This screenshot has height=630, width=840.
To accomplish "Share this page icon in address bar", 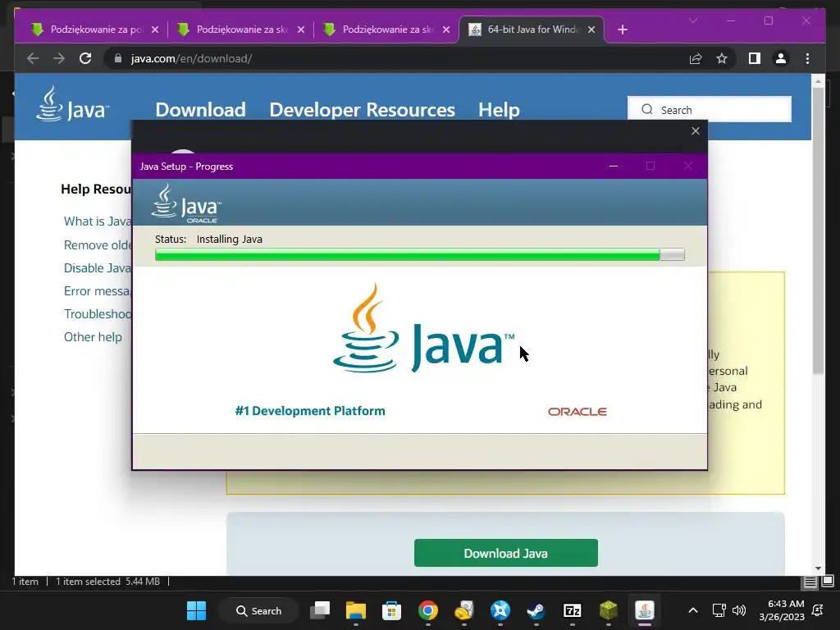I will click(696, 58).
